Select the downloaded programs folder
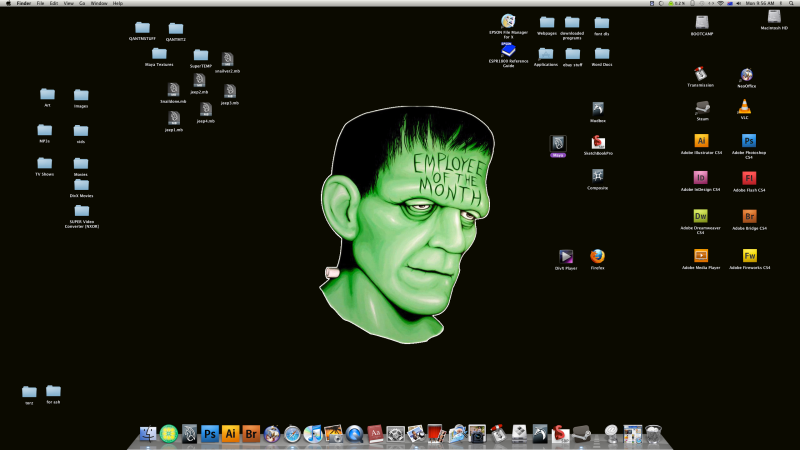This screenshot has width=800, height=450. point(572,22)
